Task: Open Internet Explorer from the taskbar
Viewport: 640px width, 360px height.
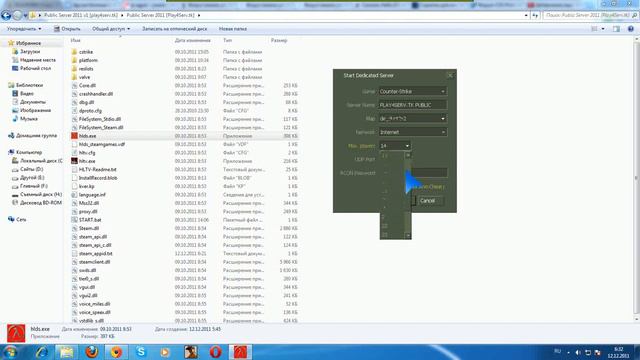Action: pos(41,352)
